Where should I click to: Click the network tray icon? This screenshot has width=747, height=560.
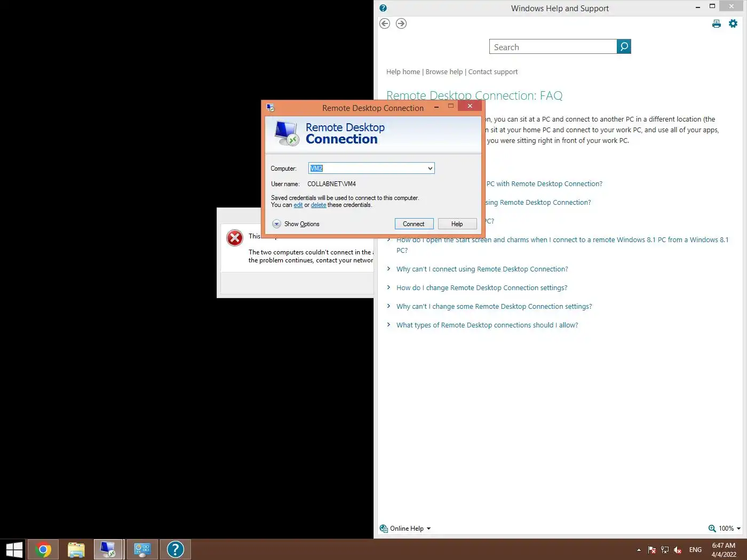click(665, 550)
